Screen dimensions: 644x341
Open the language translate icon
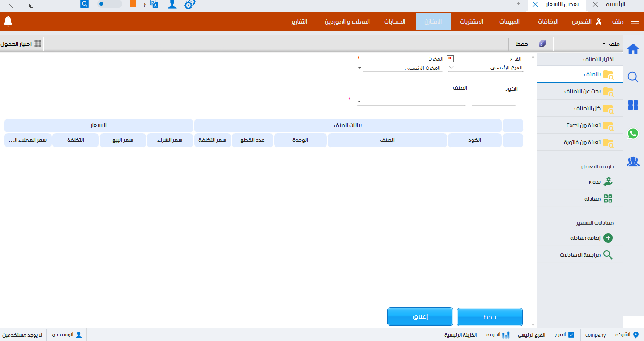154,4
